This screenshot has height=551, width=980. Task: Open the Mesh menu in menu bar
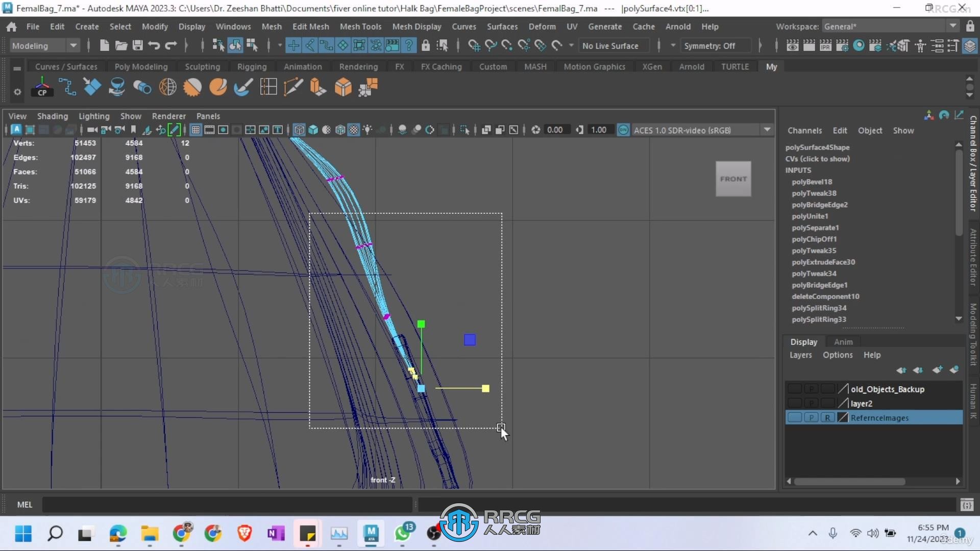[271, 26]
